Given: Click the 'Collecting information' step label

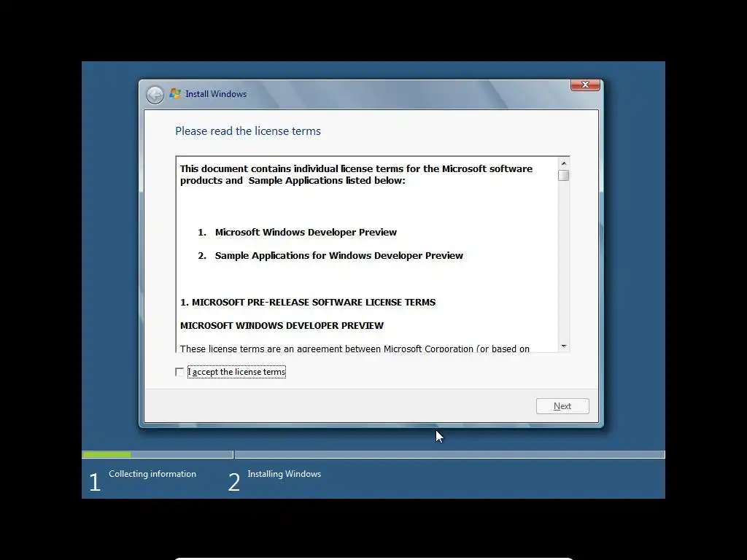Looking at the screenshot, I should (152, 474).
